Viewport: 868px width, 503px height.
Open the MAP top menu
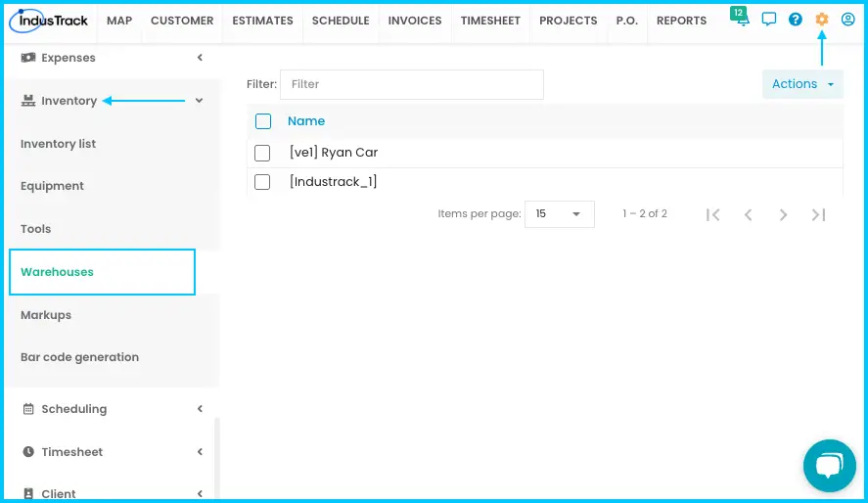pyautogui.click(x=119, y=21)
